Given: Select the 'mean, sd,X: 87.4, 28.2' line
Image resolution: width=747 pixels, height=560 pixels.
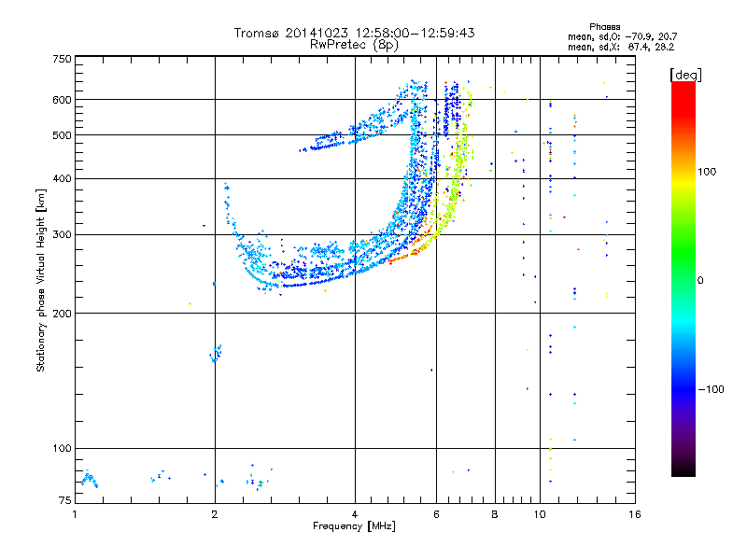Looking at the screenshot, I should pyautogui.click(x=621, y=48).
